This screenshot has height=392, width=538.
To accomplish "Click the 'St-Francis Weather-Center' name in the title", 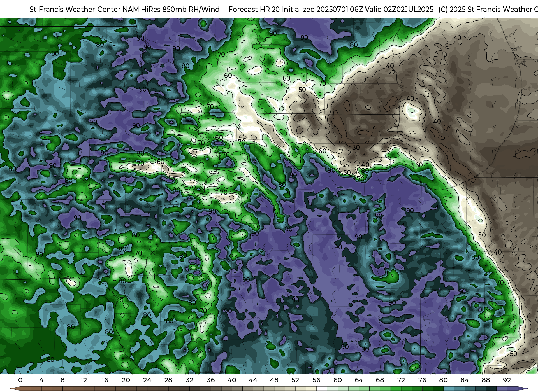I will 75,10.
